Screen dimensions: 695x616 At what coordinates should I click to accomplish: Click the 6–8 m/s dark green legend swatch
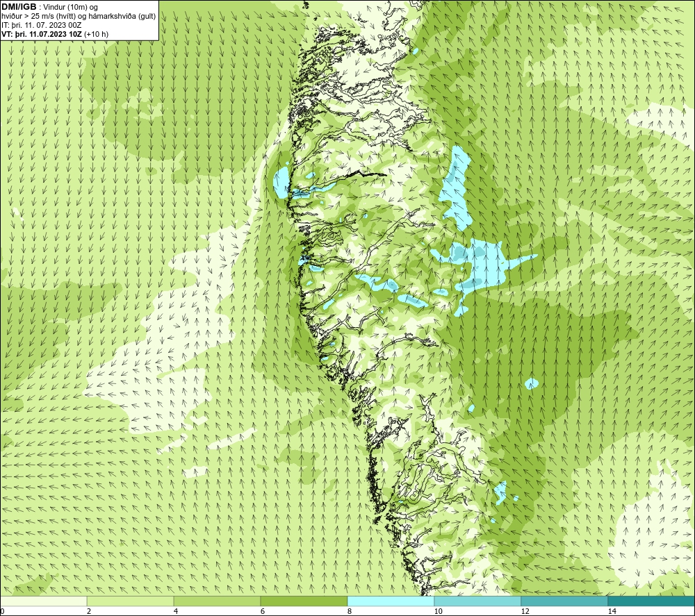click(x=304, y=601)
